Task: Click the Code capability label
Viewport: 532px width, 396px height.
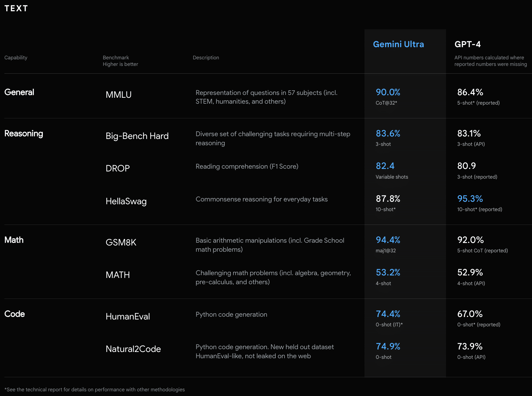Action: (15, 314)
